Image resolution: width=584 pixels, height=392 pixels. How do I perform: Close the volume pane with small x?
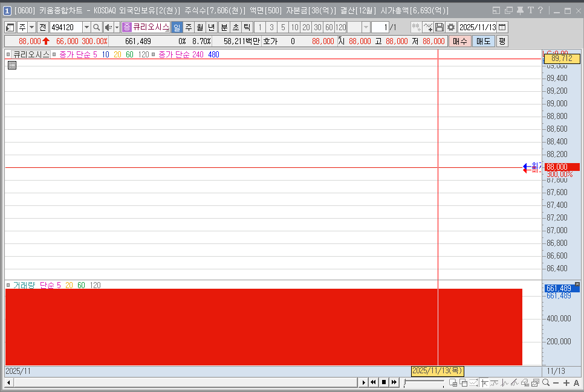(x=577, y=284)
